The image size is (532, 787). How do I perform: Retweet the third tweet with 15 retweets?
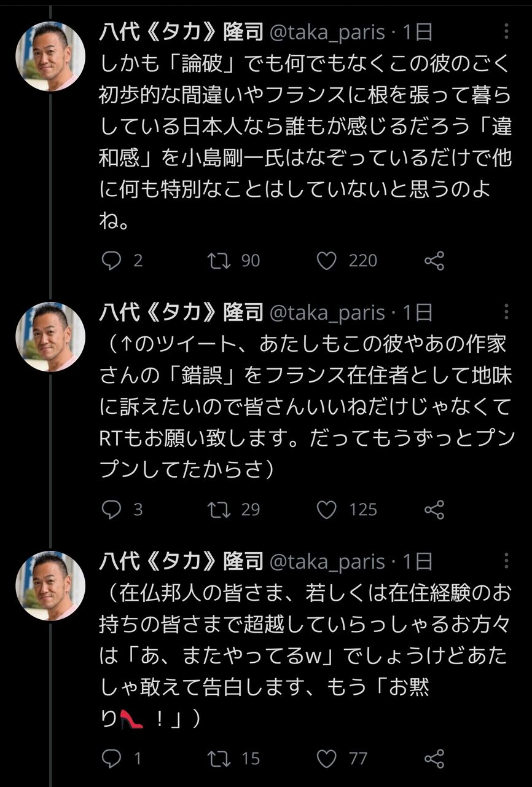coord(219,758)
